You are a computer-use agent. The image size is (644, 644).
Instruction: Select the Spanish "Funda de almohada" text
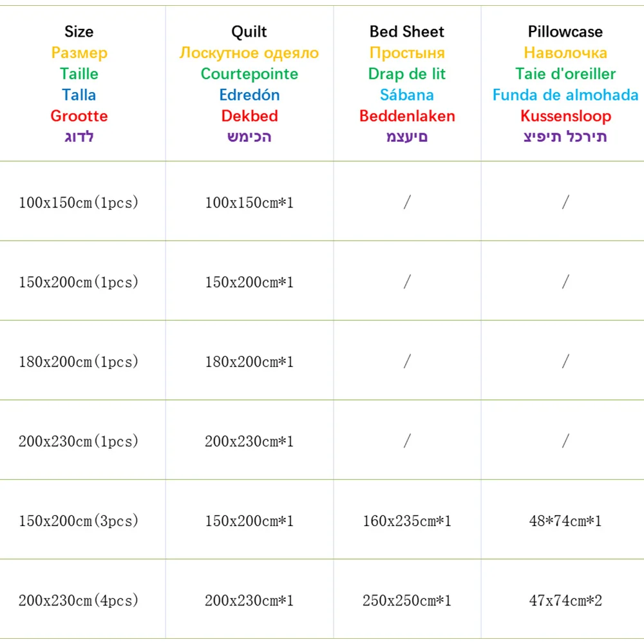[565, 95]
